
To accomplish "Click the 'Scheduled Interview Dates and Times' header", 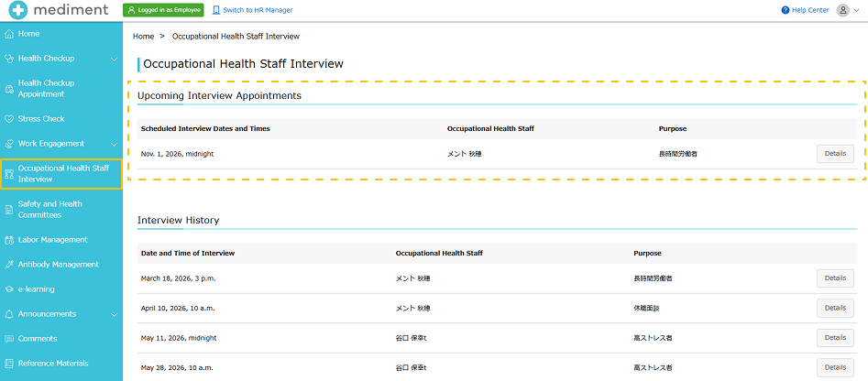I will tap(205, 129).
